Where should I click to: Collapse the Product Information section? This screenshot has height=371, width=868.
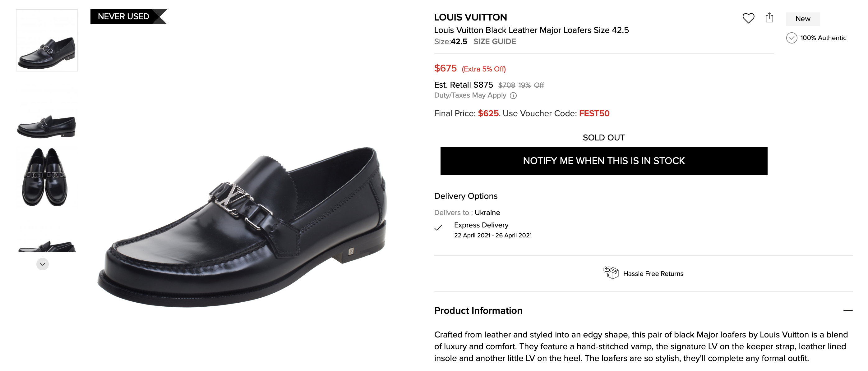tap(848, 310)
